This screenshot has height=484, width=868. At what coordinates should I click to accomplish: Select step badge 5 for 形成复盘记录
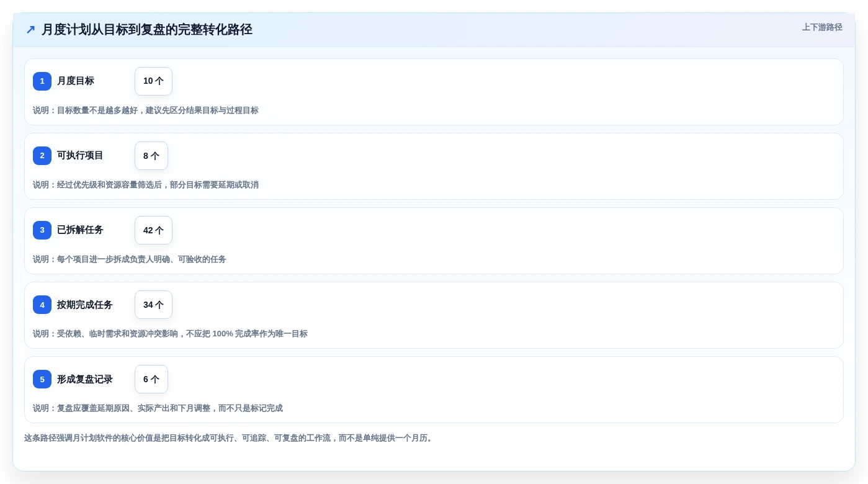pyautogui.click(x=42, y=379)
